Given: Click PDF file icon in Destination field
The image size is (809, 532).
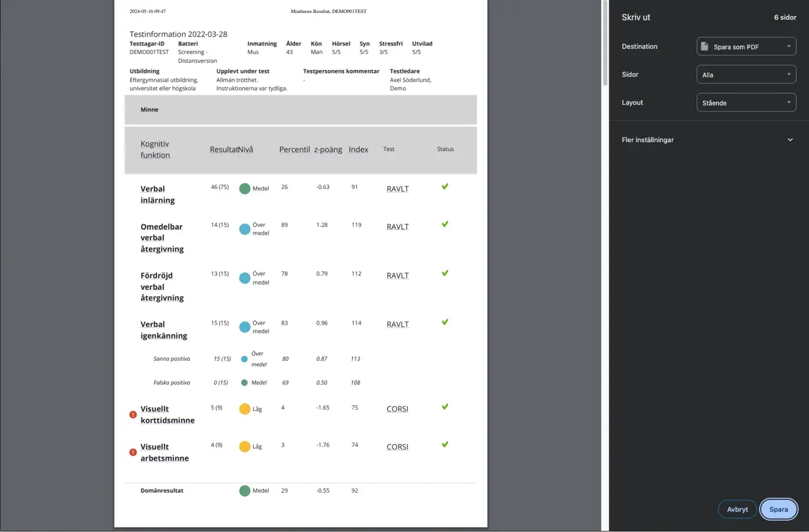Looking at the screenshot, I should (x=704, y=46).
